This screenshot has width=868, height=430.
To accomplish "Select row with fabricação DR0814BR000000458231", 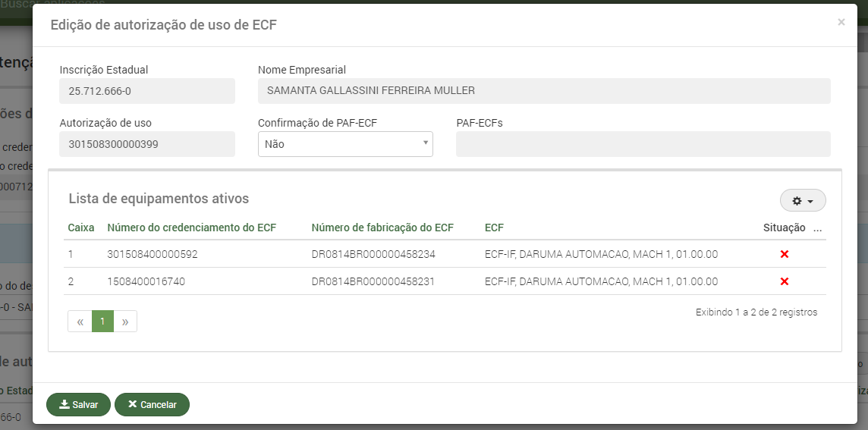I will pyautogui.click(x=373, y=281).
